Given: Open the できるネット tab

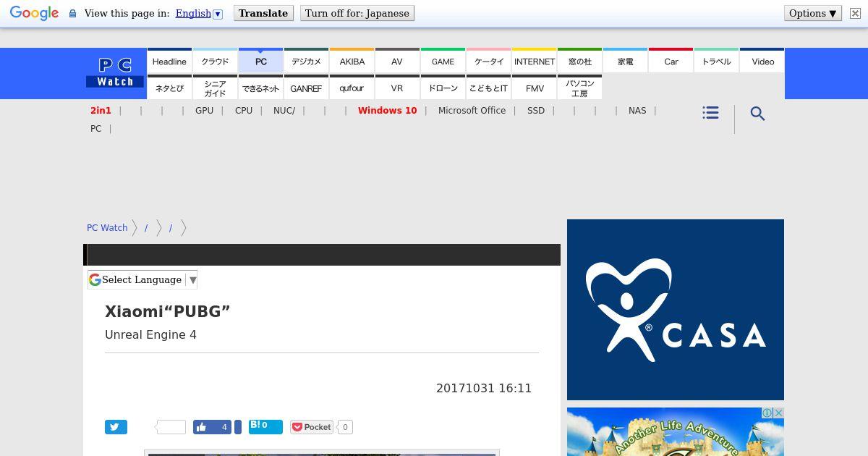Looking at the screenshot, I should 260,88.
